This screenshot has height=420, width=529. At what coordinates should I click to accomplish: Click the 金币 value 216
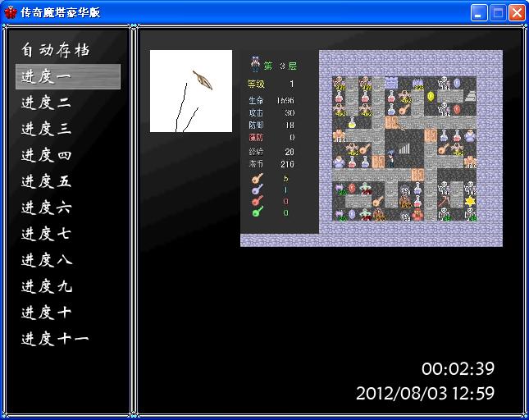[287, 164]
